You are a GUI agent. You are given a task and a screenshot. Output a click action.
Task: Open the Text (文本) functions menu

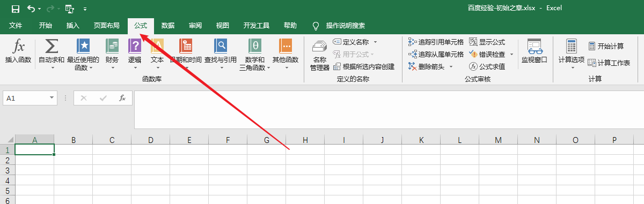coord(157,55)
